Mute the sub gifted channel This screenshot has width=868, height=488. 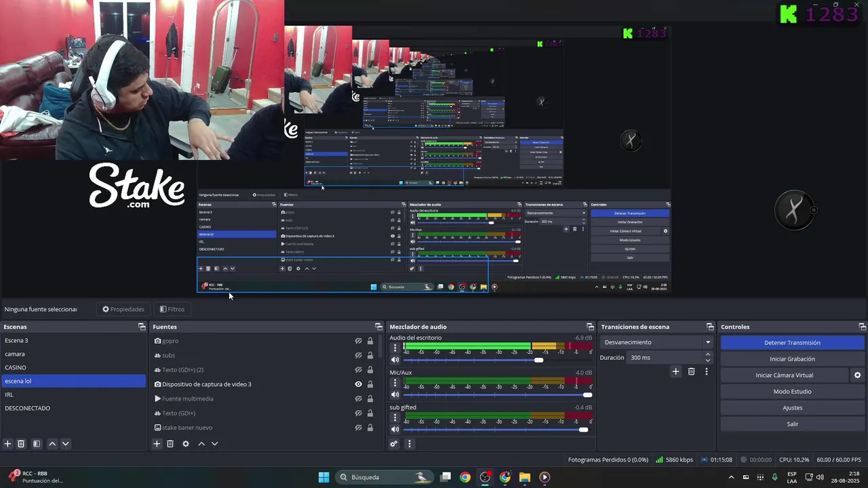395,429
